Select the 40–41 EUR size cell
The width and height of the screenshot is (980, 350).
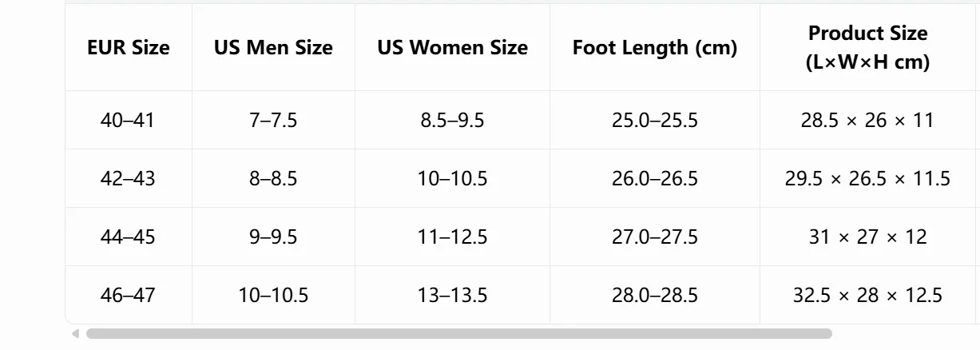(129, 121)
